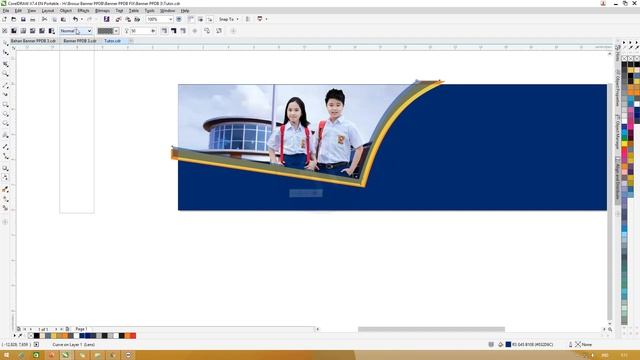Click the Export icon in toolbar
Screen dimensions: 640x360
128,19
